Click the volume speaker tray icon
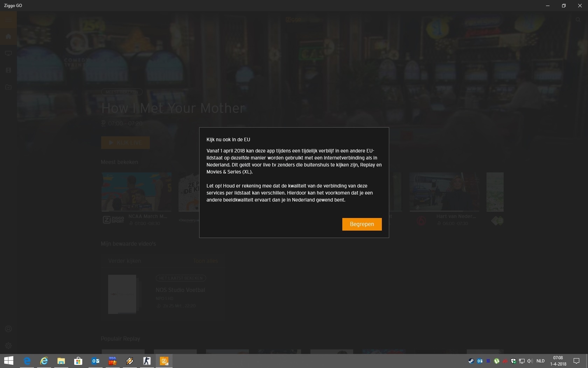The width and height of the screenshot is (588, 368). coord(530,361)
